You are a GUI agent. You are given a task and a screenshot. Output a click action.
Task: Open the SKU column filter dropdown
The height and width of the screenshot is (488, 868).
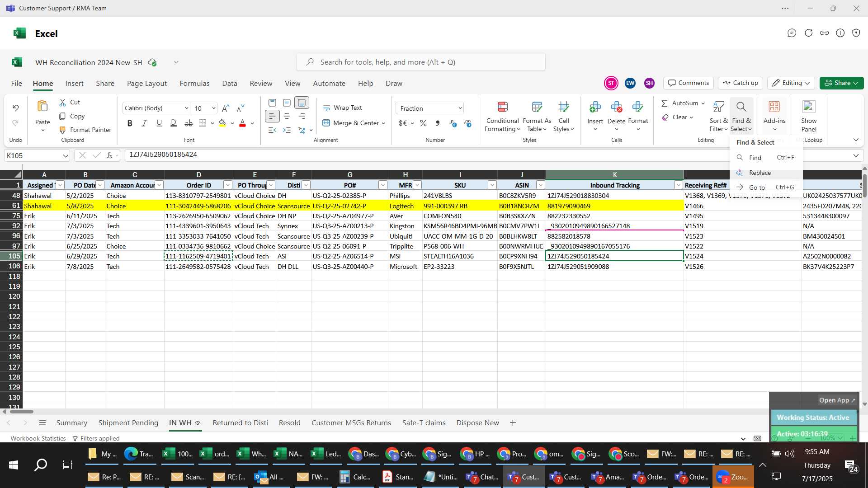tap(492, 185)
